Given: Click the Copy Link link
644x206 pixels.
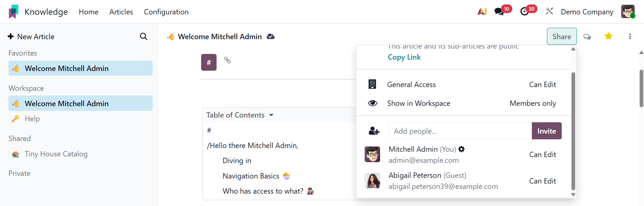Looking at the screenshot, I should [x=404, y=57].
